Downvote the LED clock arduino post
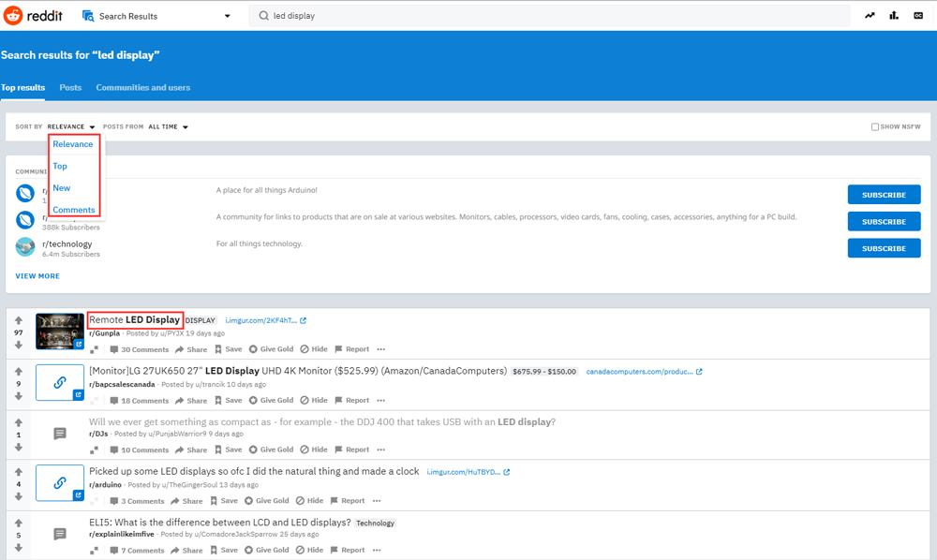937x560 pixels. (19, 496)
